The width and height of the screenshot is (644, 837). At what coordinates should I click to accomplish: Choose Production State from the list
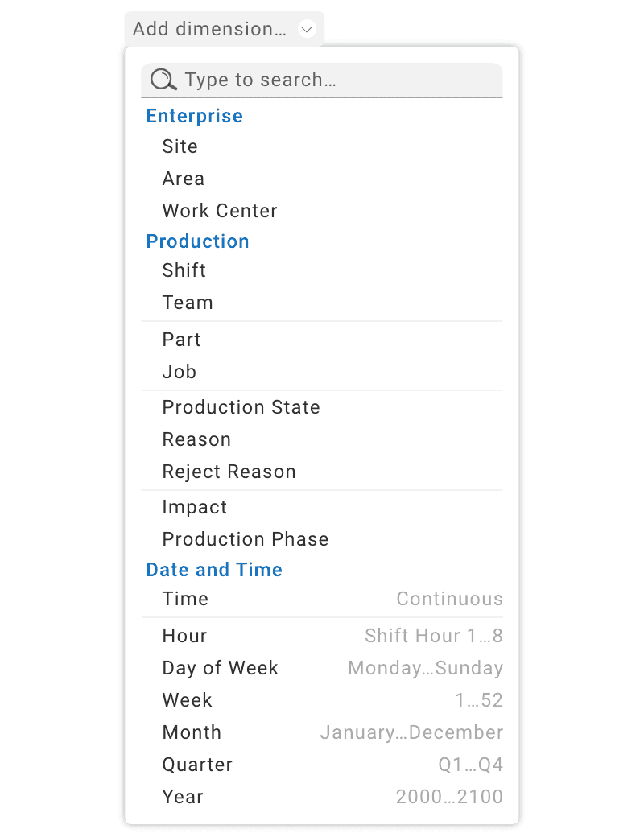[241, 407]
